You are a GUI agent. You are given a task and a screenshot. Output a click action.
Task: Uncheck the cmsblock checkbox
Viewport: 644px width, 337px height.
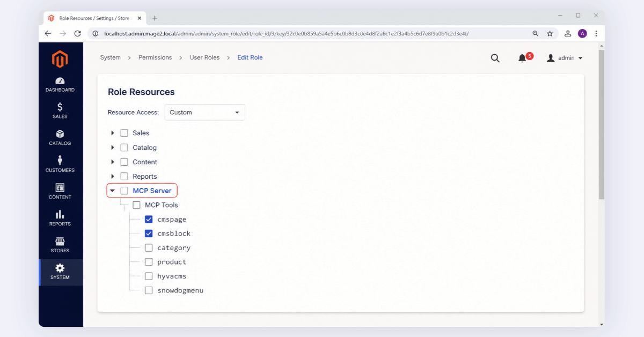[149, 233]
